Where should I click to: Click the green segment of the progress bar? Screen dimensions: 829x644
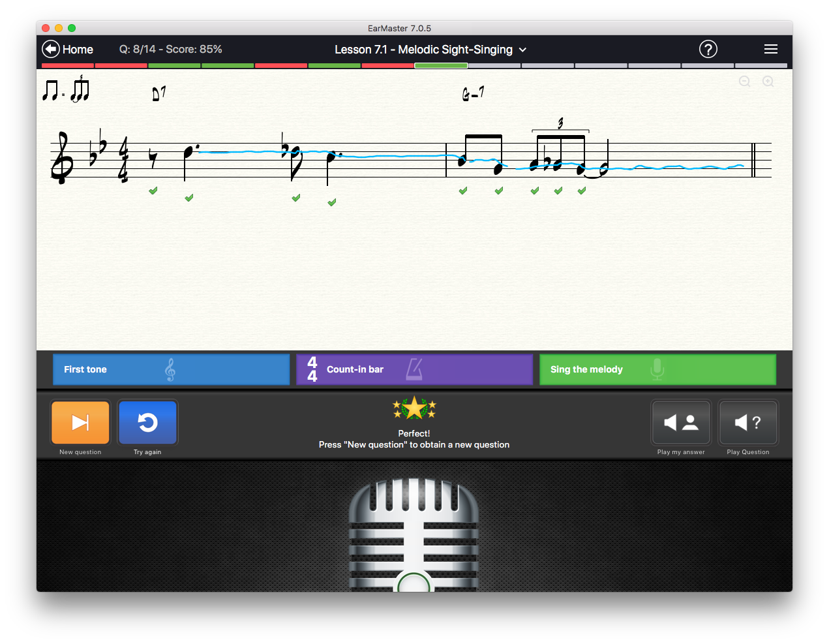(441, 65)
